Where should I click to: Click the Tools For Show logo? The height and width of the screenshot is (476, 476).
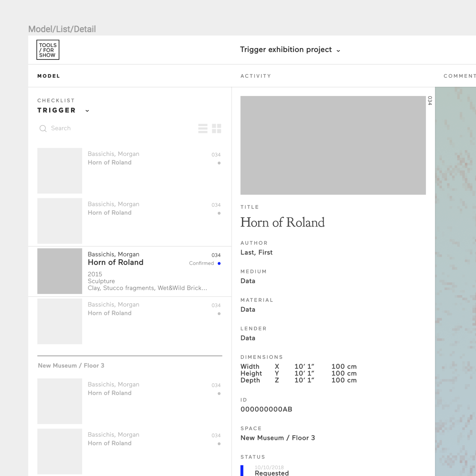coord(48,50)
